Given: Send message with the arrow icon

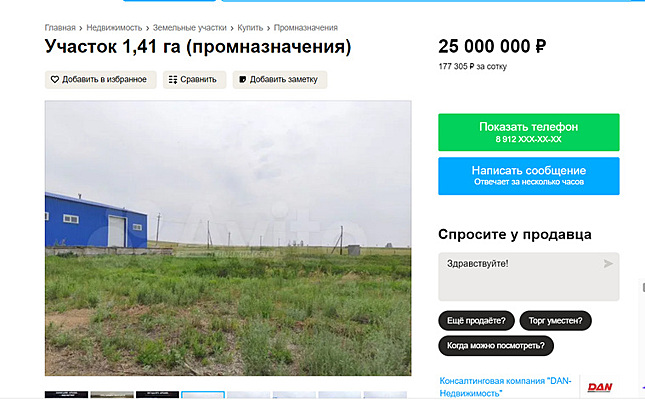Looking at the screenshot, I should click(x=608, y=264).
